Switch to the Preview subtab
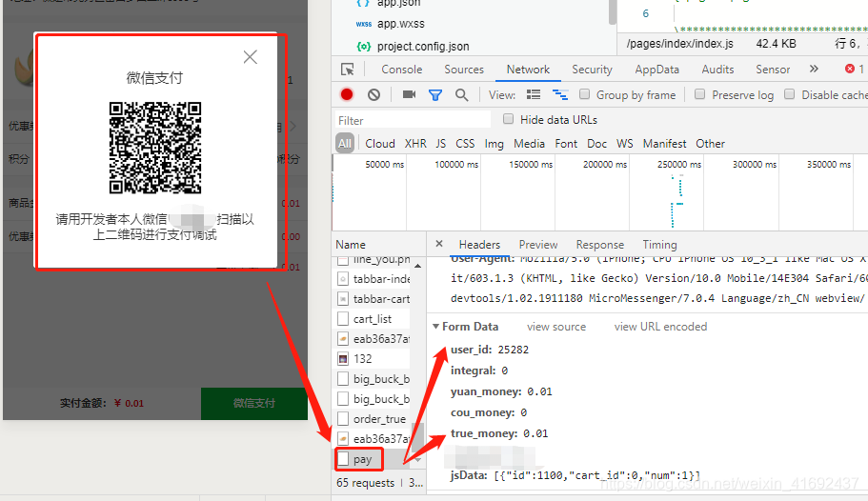 click(538, 245)
